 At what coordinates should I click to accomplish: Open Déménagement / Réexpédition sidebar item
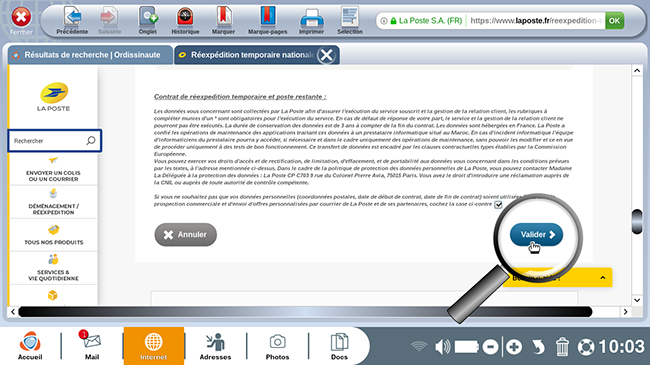pos(53,202)
